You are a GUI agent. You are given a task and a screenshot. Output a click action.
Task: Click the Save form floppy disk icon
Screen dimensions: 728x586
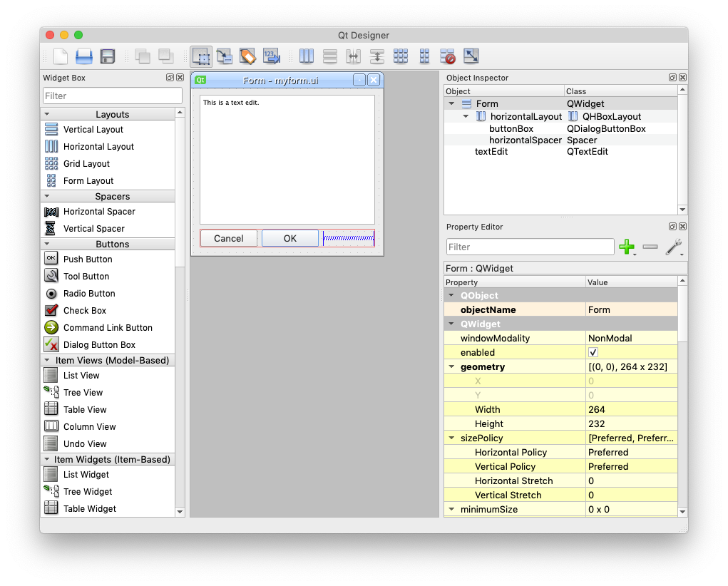click(x=108, y=56)
